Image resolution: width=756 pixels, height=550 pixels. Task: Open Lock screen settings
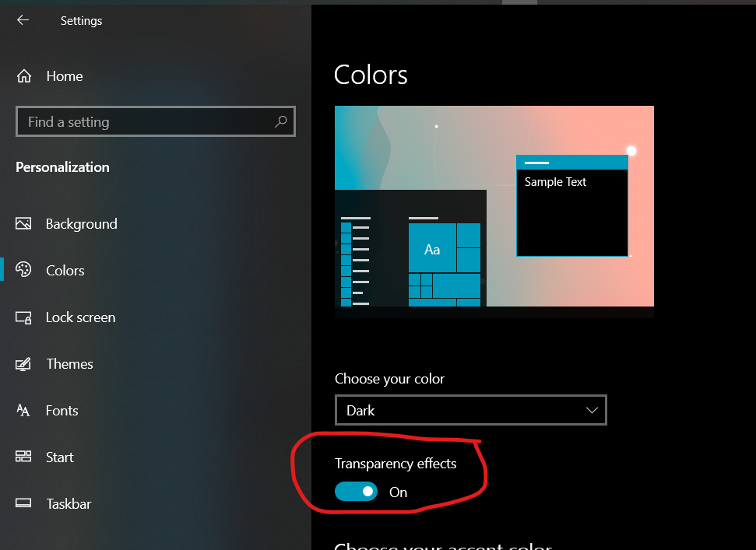click(80, 317)
